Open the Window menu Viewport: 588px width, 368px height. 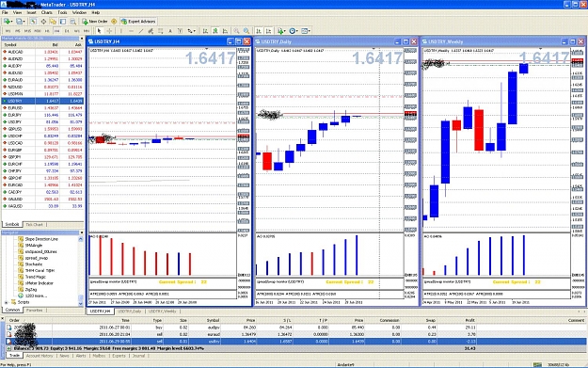80,12
